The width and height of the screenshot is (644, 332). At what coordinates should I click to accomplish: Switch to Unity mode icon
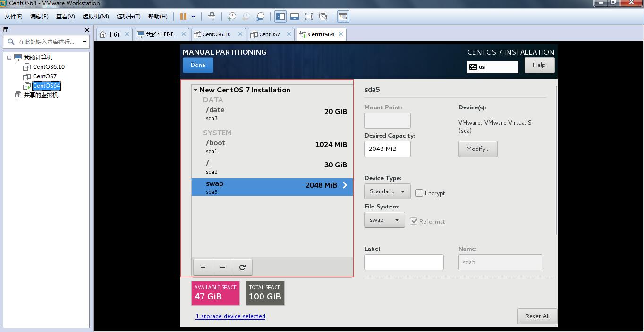[x=323, y=17]
